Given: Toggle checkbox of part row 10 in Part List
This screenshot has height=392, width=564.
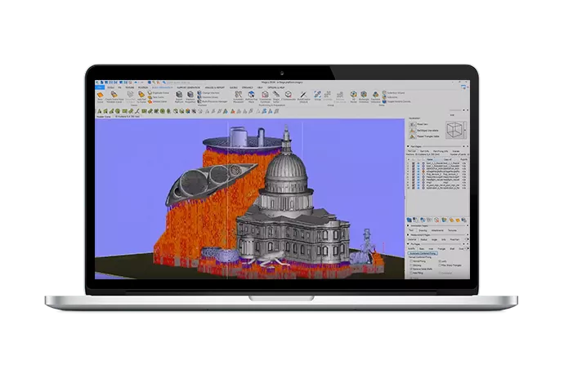Looking at the screenshot, I should point(414,188).
